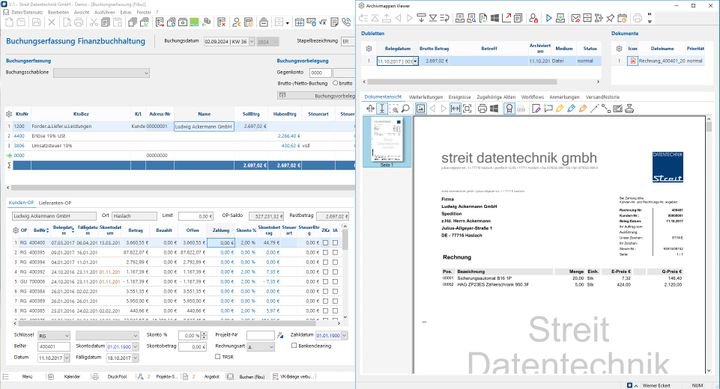Open the Rechnungsart dropdown
The image size is (720, 389).
(271, 347)
